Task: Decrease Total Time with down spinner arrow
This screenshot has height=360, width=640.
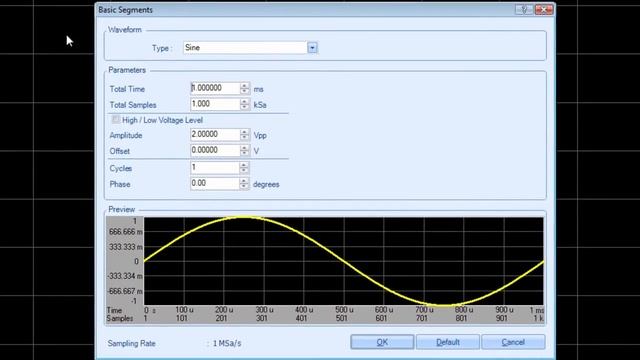Action: click(244, 91)
